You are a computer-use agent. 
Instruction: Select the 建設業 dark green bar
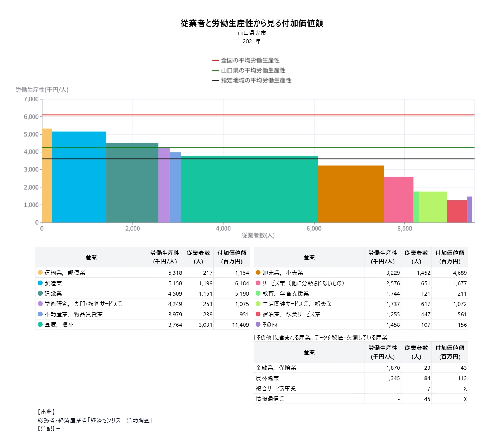[x=132, y=183]
